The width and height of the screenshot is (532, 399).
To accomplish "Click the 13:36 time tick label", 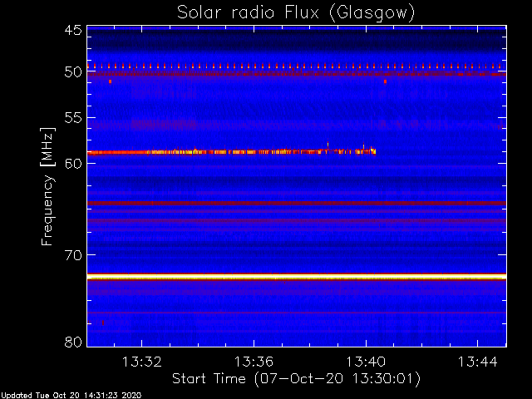I will (x=254, y=362).
